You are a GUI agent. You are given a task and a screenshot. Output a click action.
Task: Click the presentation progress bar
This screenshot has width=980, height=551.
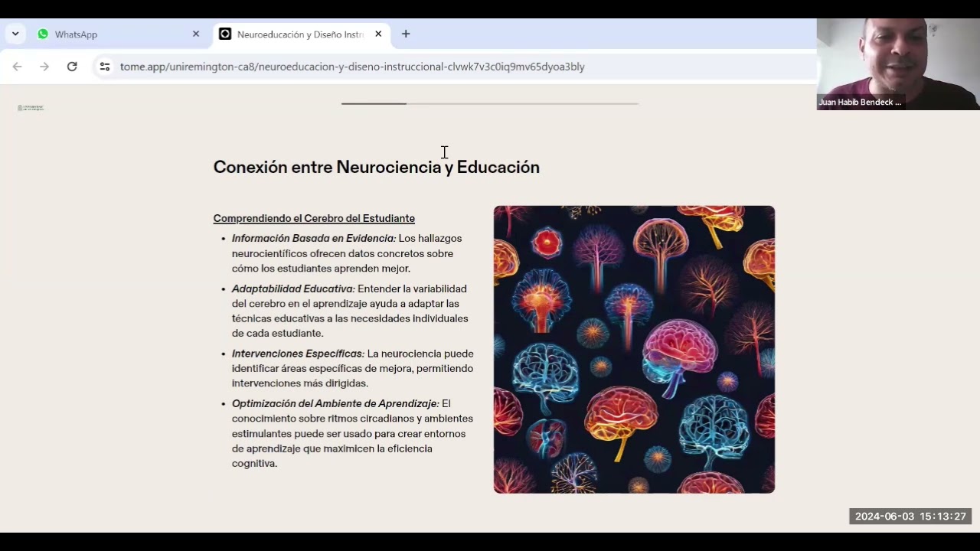pos(489,103)
